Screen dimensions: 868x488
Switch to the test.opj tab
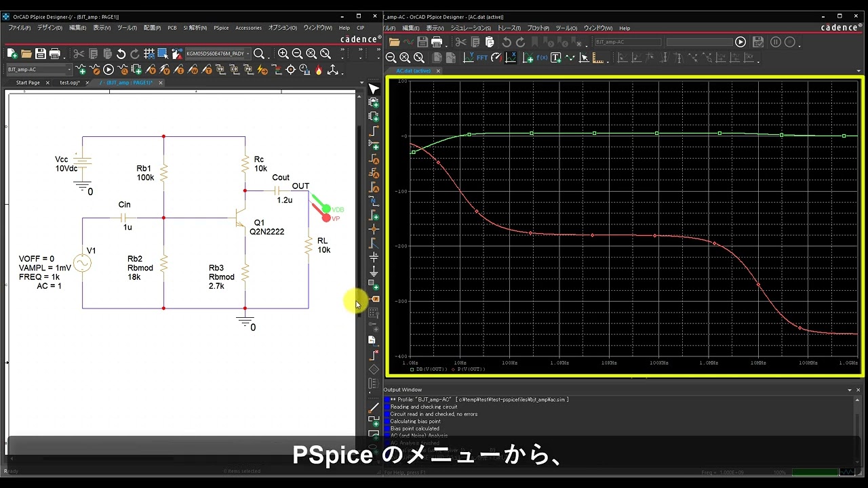pyautogui.click(x=70, y=83)
